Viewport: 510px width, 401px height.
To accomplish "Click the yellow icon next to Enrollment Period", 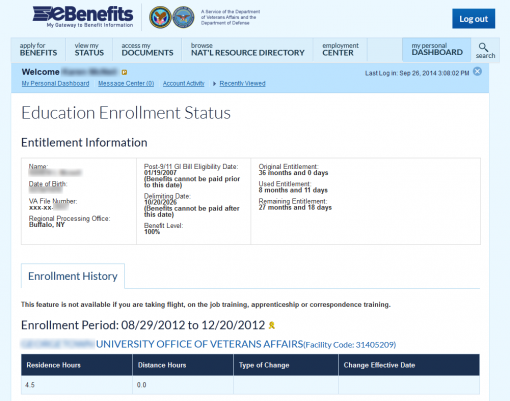I will (272, 325).
